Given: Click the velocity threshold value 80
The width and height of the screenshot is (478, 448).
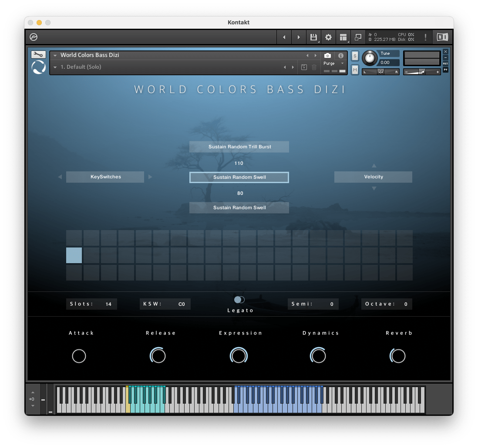Looking at the screenshot, I should (x=240, y=194).
